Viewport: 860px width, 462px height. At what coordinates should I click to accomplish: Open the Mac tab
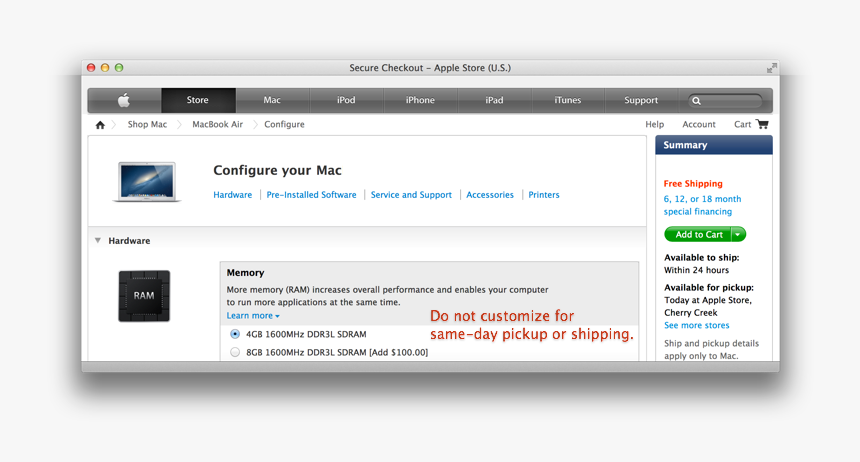[272, 100]
